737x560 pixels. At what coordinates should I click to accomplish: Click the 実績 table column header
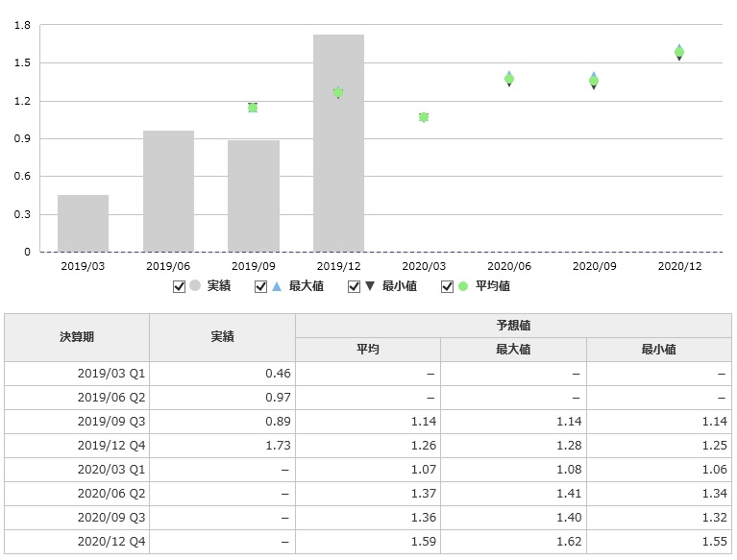222,337
